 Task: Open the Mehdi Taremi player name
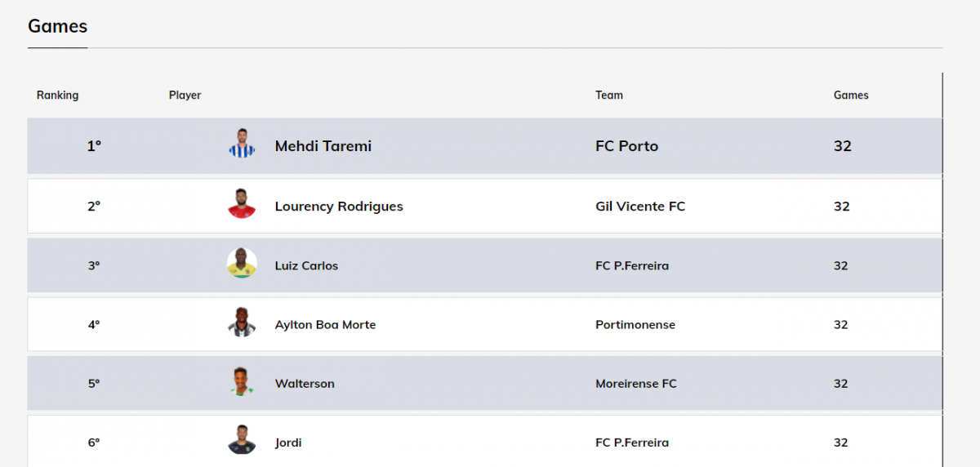pyautogui.click(x=323, y=146)
